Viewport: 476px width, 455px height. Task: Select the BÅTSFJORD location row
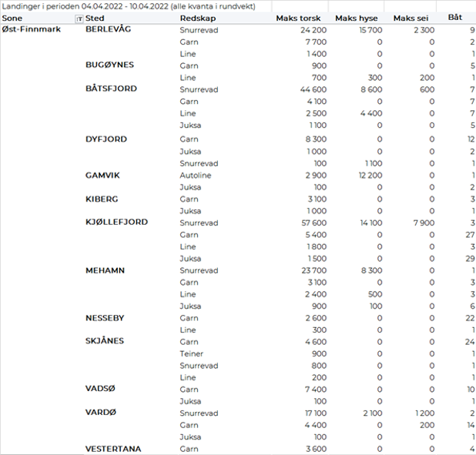(x=111, y=89)
